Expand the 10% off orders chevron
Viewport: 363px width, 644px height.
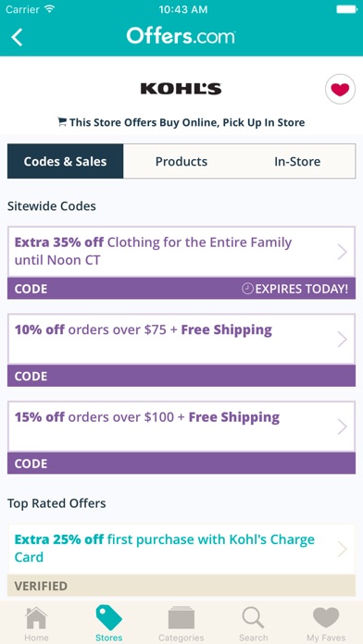342,340
